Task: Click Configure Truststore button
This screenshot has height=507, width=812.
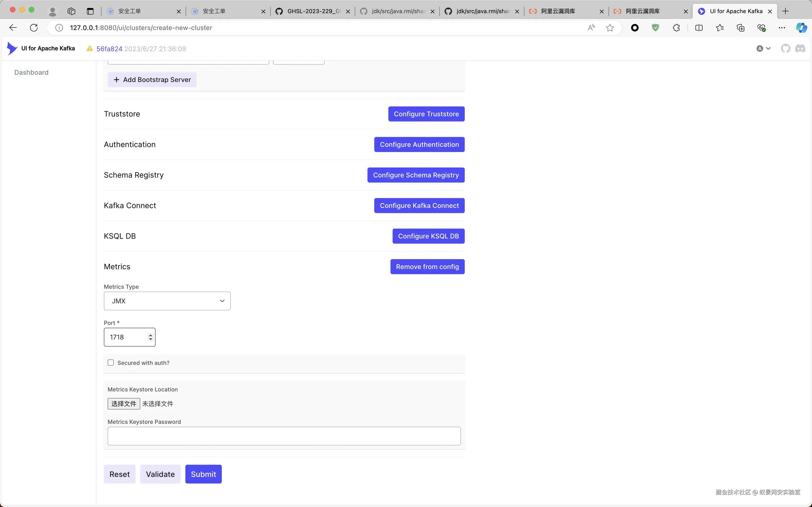Action: (x=426, y=114)
